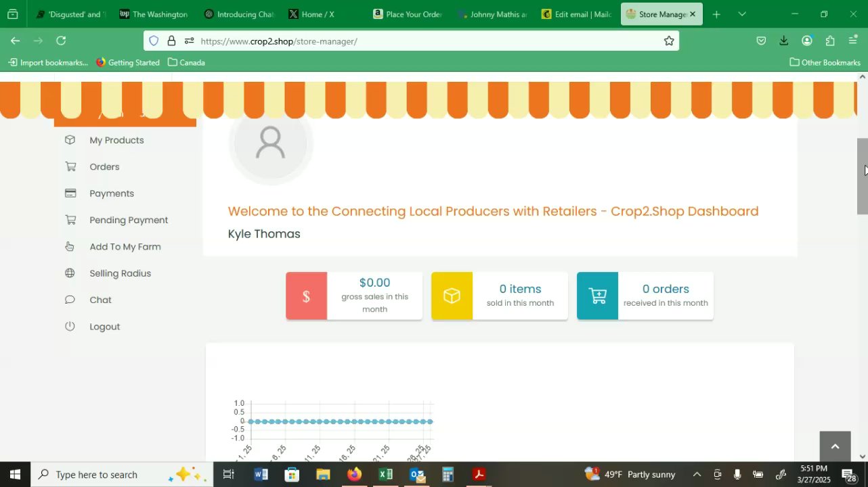
Task: Open the Getting Started bookmark
Action: 127,62
